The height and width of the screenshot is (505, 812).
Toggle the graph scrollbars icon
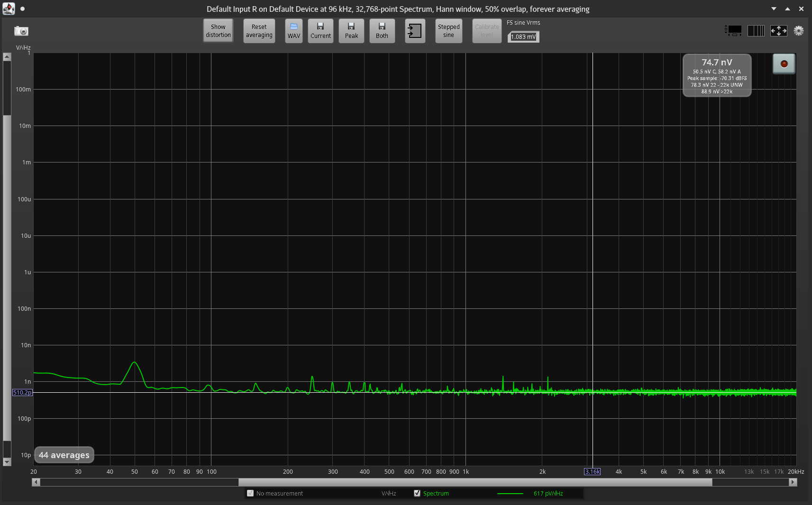[733, 31]
